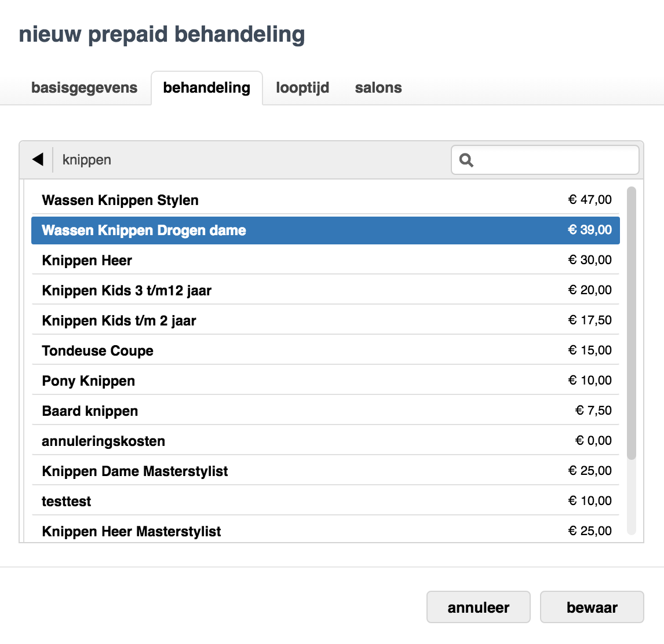The image size is (664, 644).
Task: Select Wassen Knippen Drogen dame row
Action: (325, 230)
